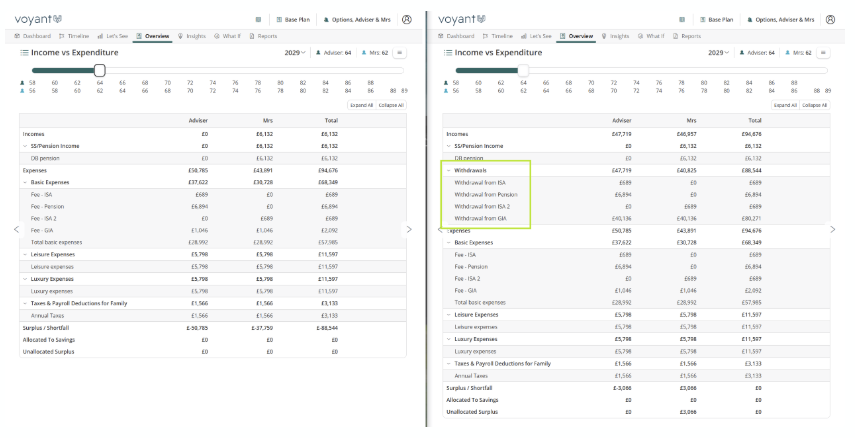Click the user profile icon in the left panel
This screenshot has width=855, height=438.
(407, 19)
